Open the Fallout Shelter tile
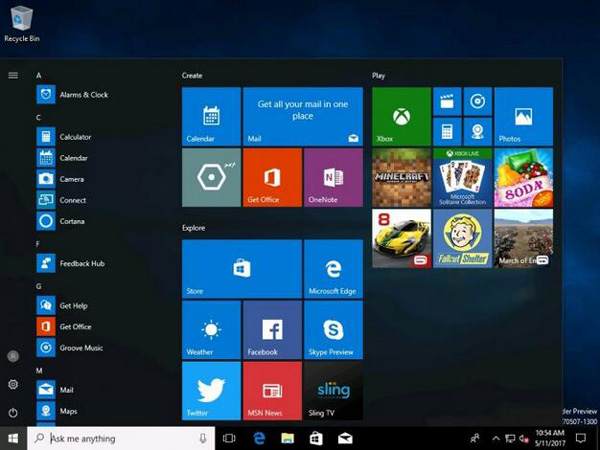The width and height of the screenshot is (600, 450). [x=462, y=238]
